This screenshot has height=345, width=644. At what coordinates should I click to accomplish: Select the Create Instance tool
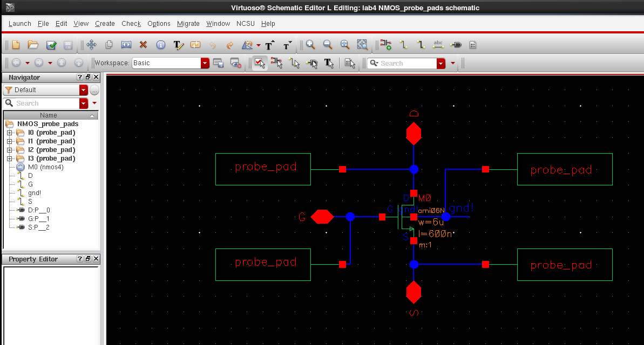click(x=385, y=45)
